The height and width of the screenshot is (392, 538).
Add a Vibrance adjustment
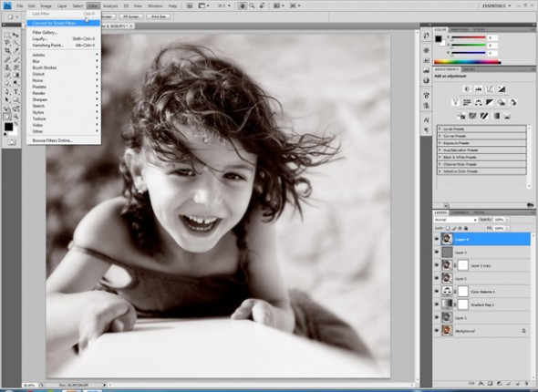tap(455, 102)
